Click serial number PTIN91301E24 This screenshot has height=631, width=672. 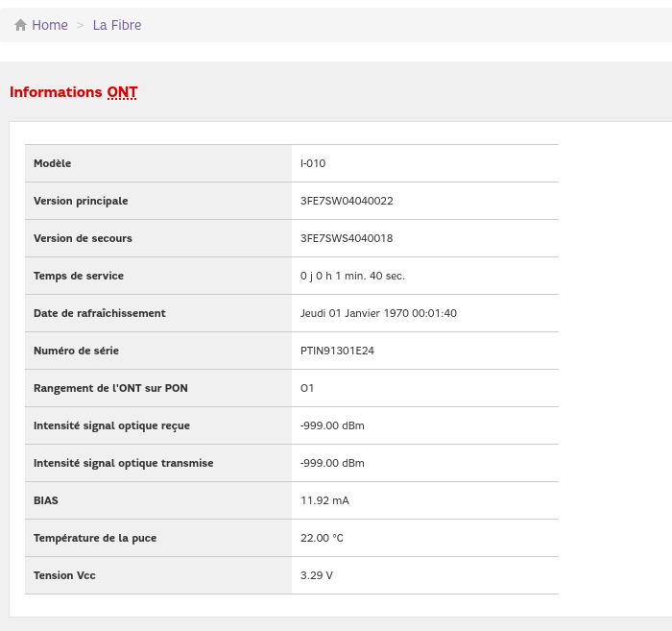337,351
